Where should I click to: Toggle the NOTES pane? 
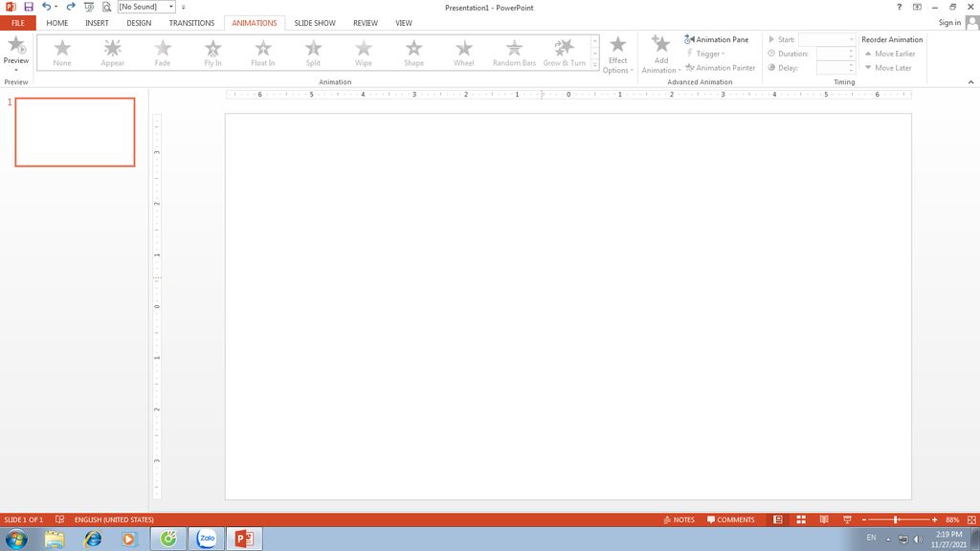pos(679,519)
